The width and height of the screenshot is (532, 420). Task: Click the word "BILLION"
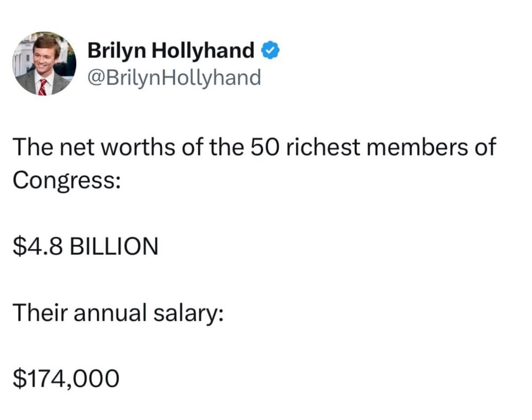pyautogui.click(x=114, y=246)
